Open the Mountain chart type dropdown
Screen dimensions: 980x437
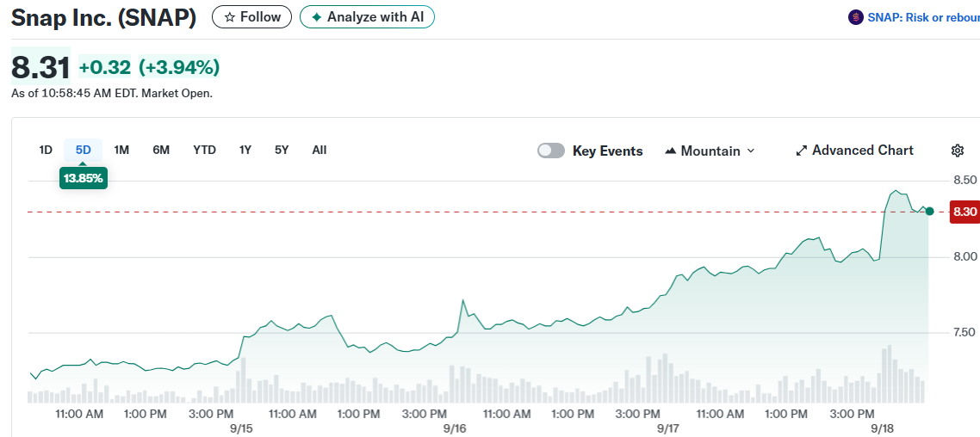[x=711, y=151]
